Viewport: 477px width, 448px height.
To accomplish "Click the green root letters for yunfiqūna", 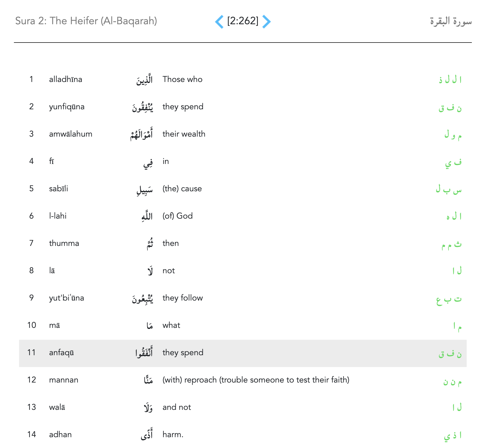I will pos(450,107).
